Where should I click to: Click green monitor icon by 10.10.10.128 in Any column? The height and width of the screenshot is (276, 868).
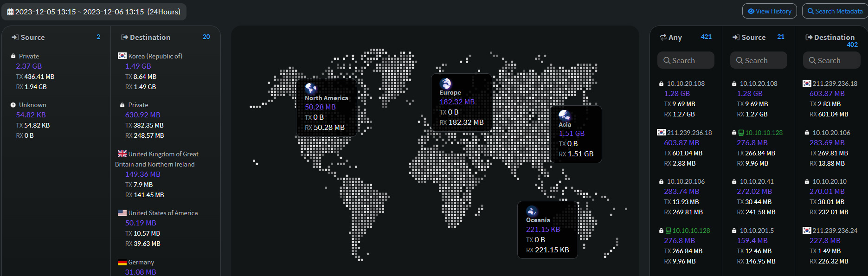[668, 231]
